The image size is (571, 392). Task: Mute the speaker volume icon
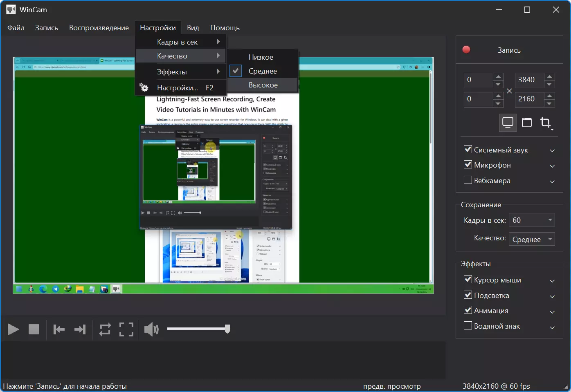[x=151, y=329]
